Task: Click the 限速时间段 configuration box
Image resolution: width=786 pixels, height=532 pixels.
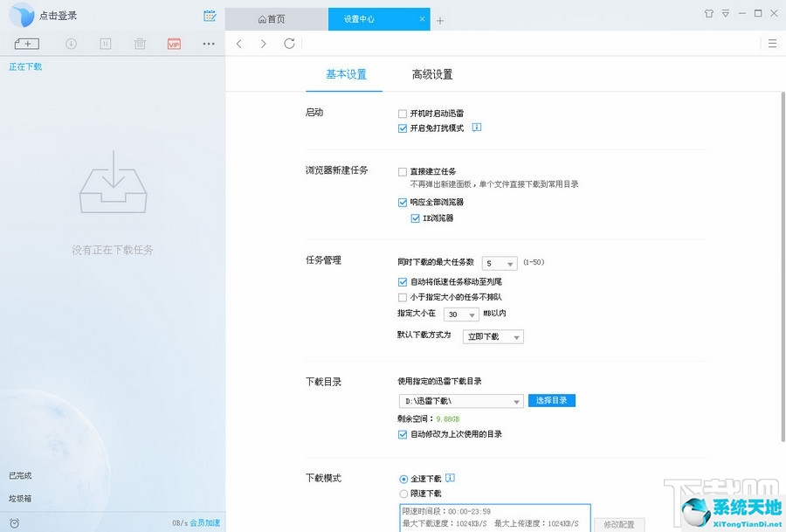Action: click(495, 517)
